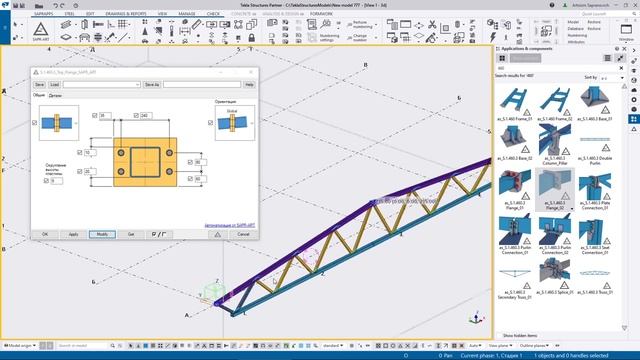640x360 pixels.
Task: Open the SAPR.ART link in dialog
Action: coord(229,225)
